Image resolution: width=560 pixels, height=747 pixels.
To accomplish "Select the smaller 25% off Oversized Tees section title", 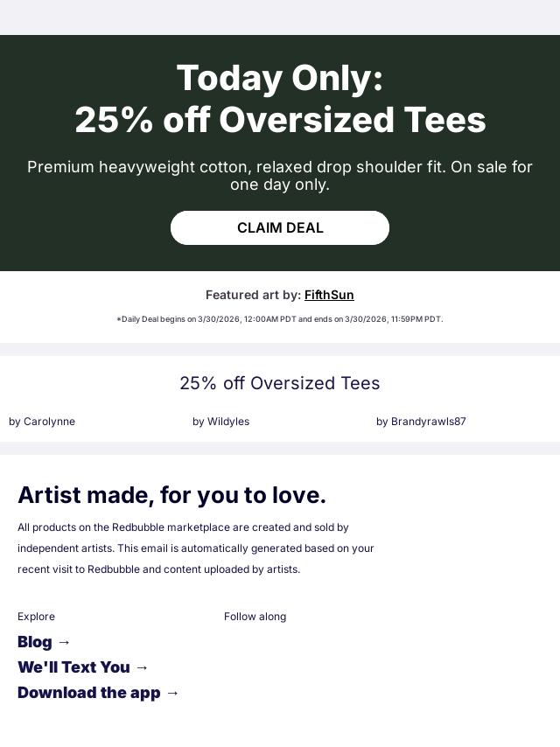I will (280, 383).
